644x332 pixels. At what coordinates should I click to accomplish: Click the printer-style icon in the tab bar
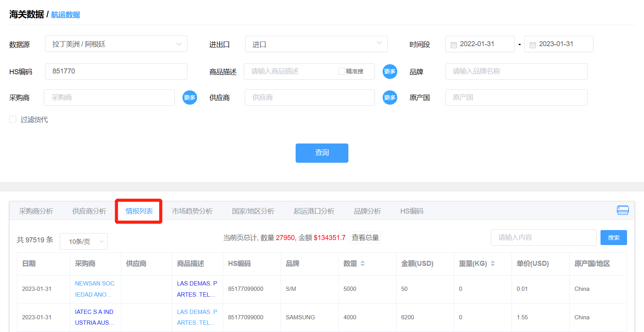622,210
